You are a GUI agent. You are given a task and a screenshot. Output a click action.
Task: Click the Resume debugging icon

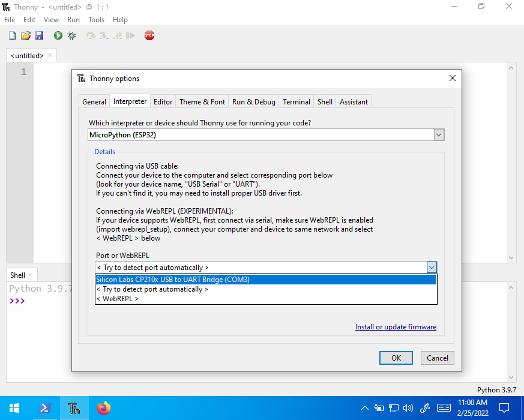130,35
